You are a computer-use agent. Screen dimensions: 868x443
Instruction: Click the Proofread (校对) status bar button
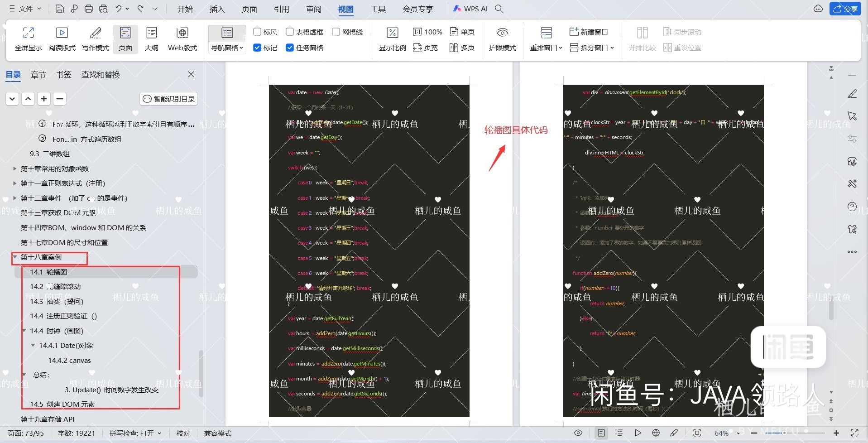183,433
